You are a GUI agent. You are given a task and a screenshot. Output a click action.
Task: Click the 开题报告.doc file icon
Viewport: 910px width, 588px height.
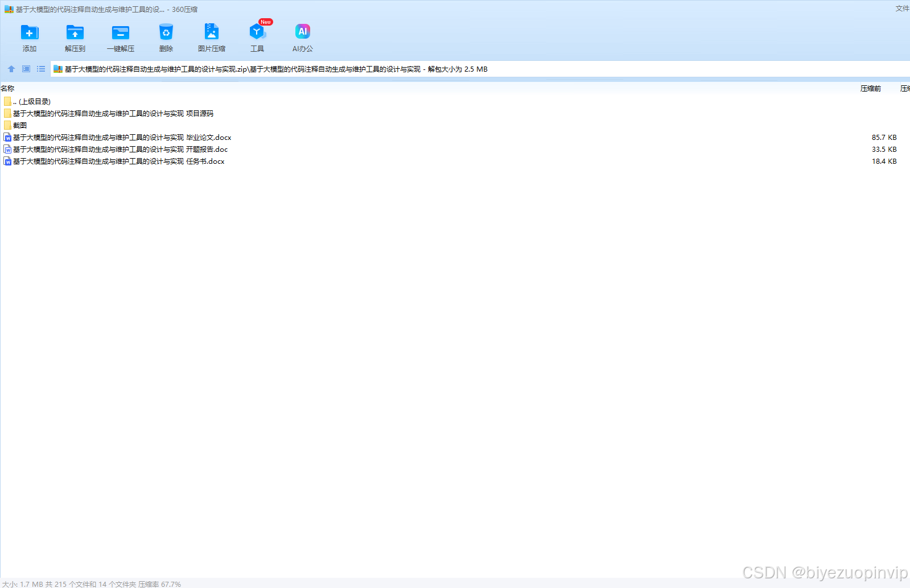tap(7, 149)
